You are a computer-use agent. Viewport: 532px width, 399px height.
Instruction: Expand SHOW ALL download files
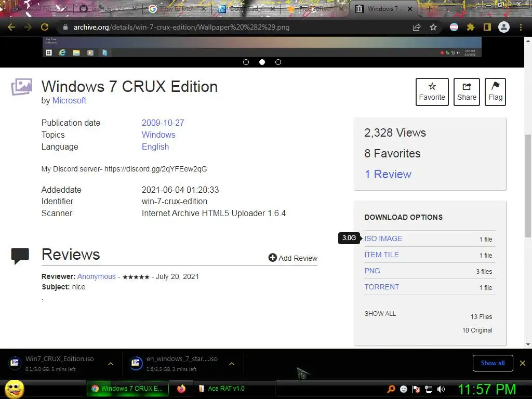[380, 313]
